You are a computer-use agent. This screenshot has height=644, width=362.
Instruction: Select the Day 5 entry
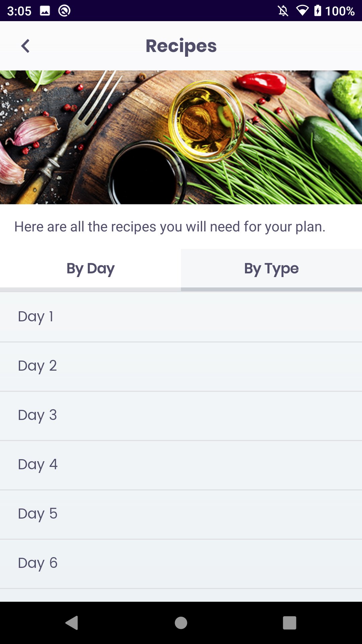pyautogui.click(x=181, y=514)
